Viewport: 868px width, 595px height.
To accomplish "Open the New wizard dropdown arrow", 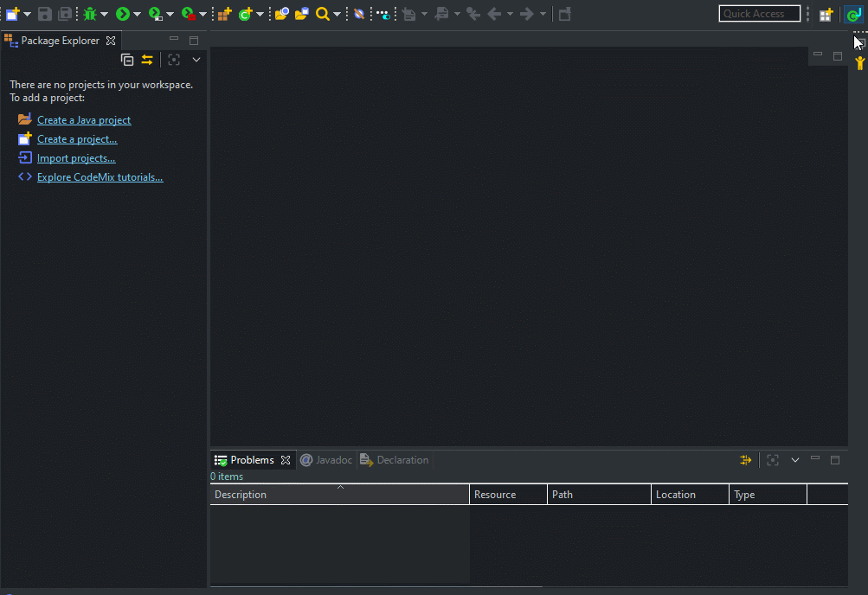I will pos(28,14).
